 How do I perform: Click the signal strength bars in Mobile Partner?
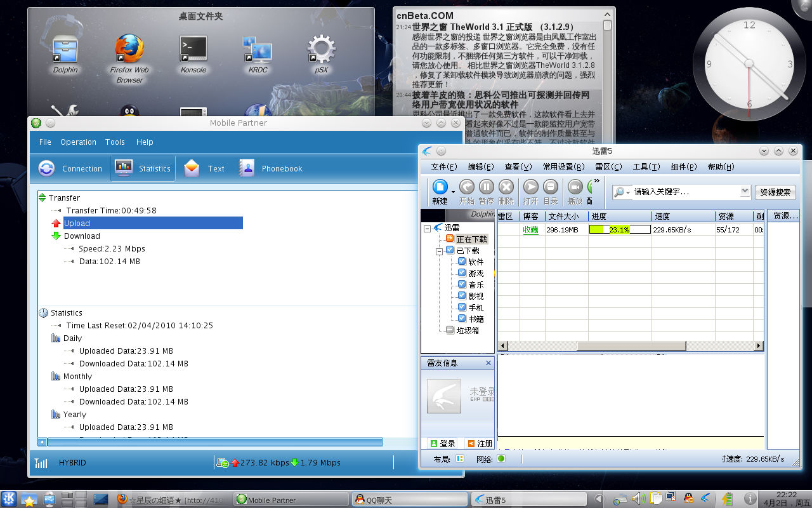point(41,463)
